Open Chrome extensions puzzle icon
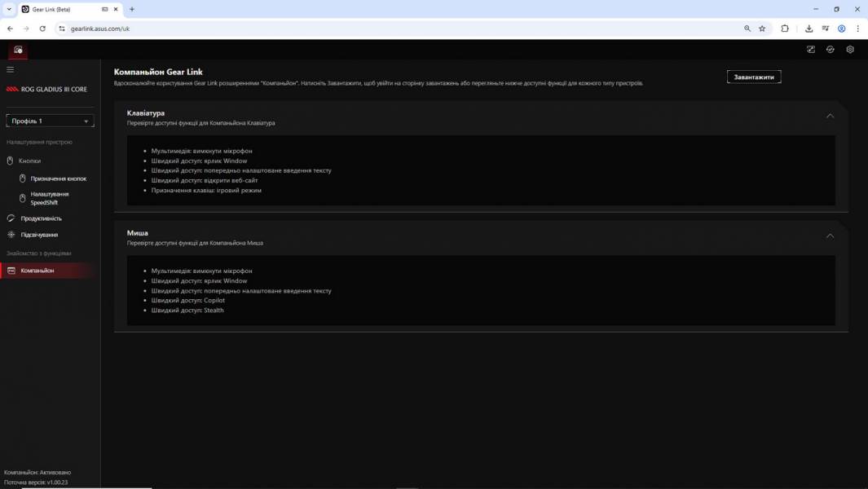 785,29
